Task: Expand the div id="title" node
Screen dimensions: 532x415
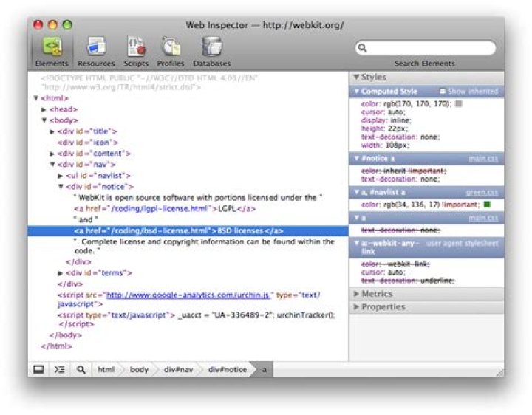Action: [x=52, y=131]
